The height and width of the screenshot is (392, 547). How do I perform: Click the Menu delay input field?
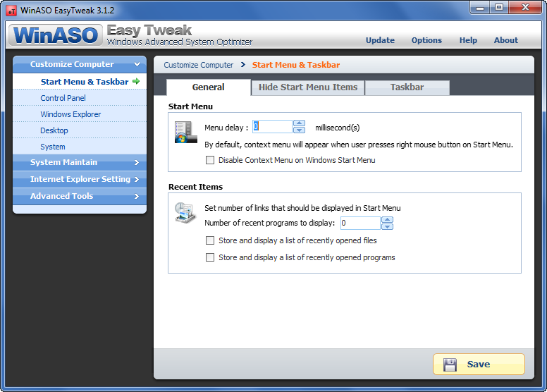point(272,127)
